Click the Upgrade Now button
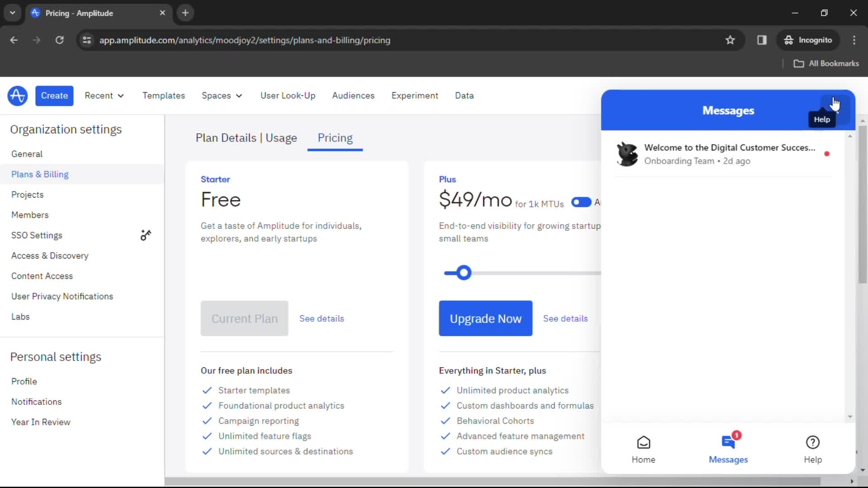Image resolution: width=868 pixels, height=488 pixels. coord(486,319)
